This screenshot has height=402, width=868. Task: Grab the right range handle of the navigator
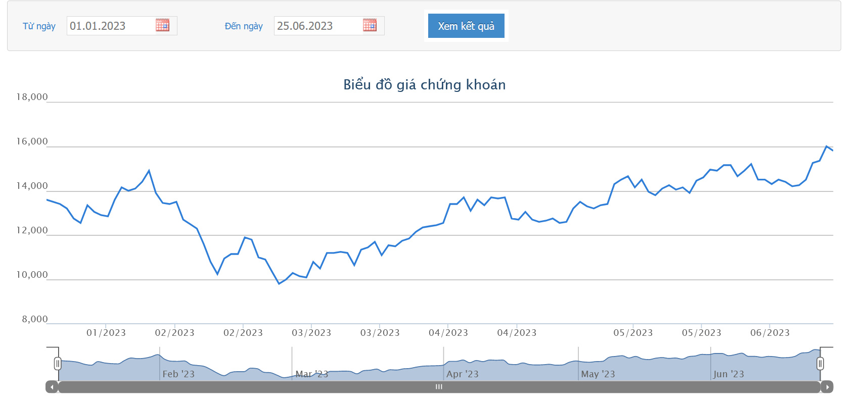pos(820,364)
